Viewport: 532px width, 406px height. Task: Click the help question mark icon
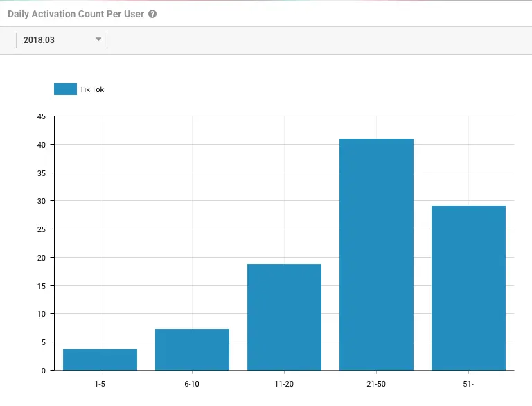tap(152, 14)
